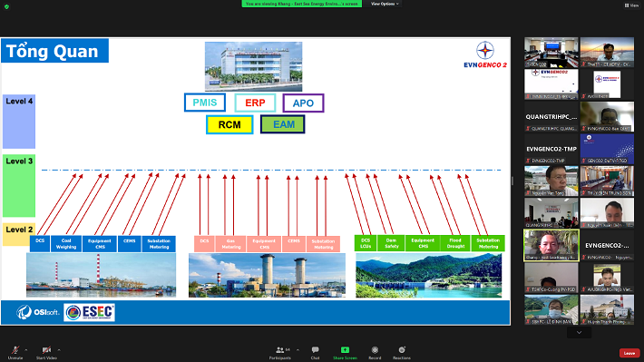Click the View button in top right
This screenshot has height=362, width=644.
631,5
